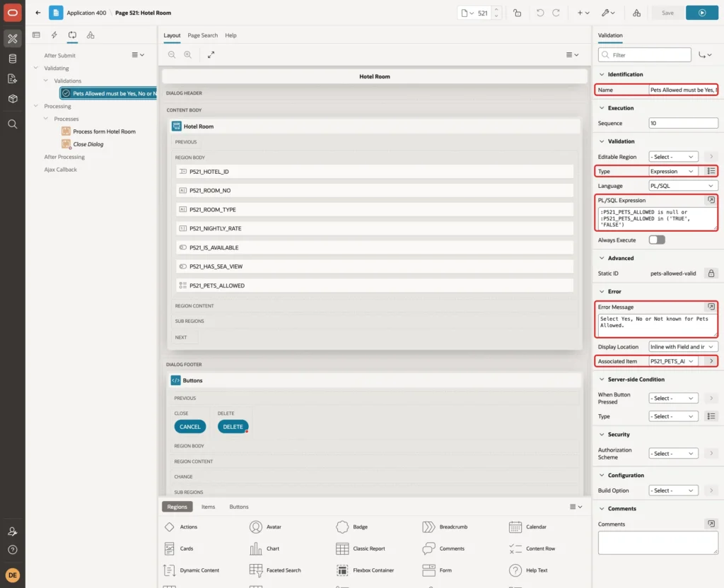Select the Close Dialog process
724x588 pixels.
[x=88, y=144]
